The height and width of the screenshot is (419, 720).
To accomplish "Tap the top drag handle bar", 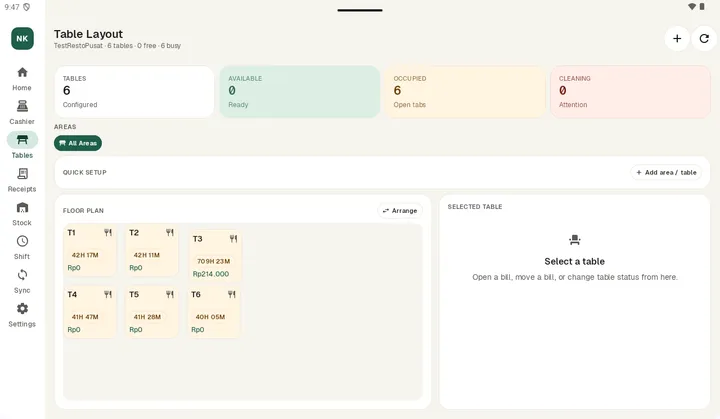I will [x=360, y=10].
